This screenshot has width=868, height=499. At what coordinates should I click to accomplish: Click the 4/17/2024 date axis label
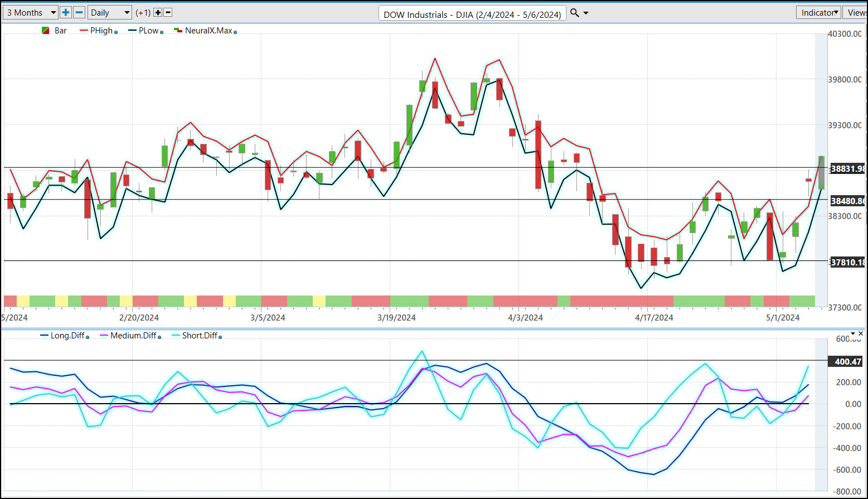pos(654,318)
